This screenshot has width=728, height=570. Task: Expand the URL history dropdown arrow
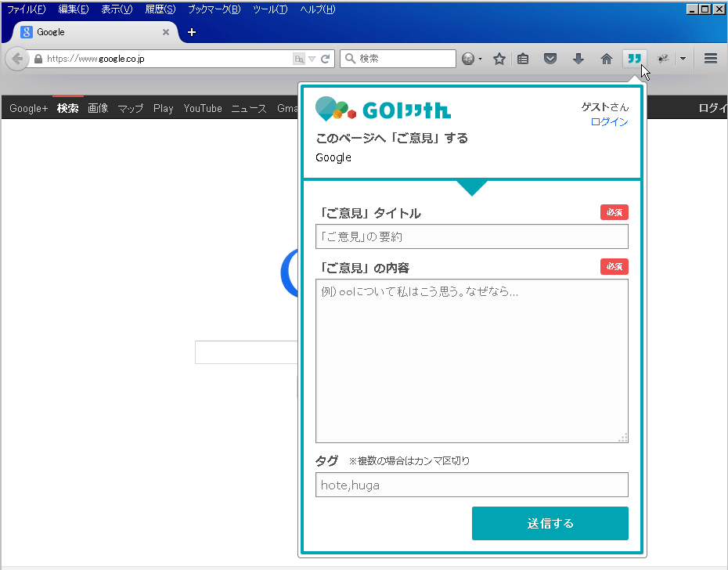pos(312,59)
